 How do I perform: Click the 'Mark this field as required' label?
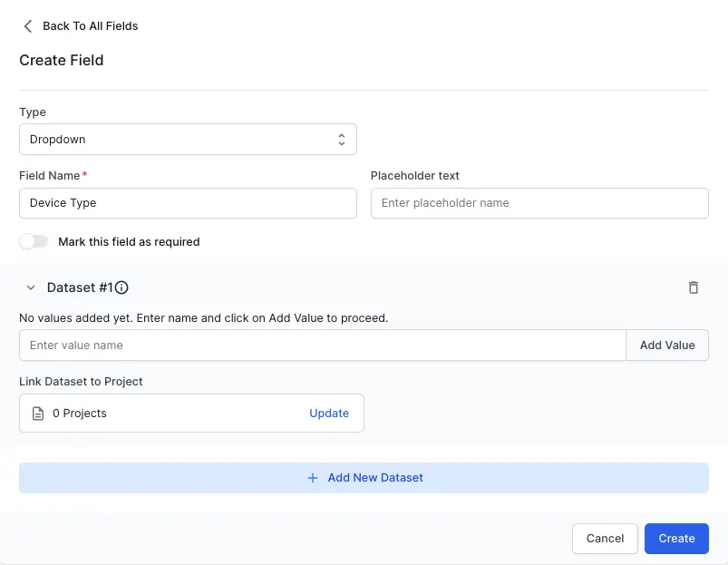129,242
